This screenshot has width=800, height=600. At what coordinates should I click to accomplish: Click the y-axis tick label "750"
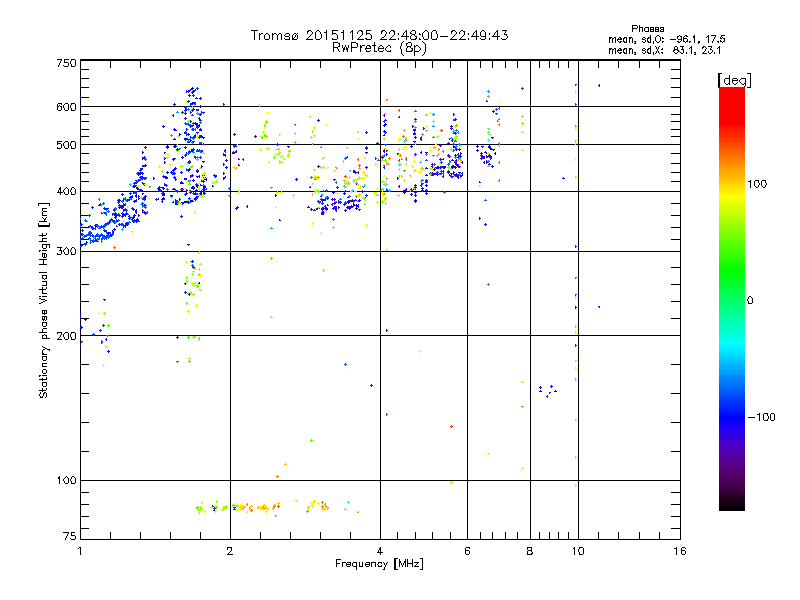coord(66,63)
